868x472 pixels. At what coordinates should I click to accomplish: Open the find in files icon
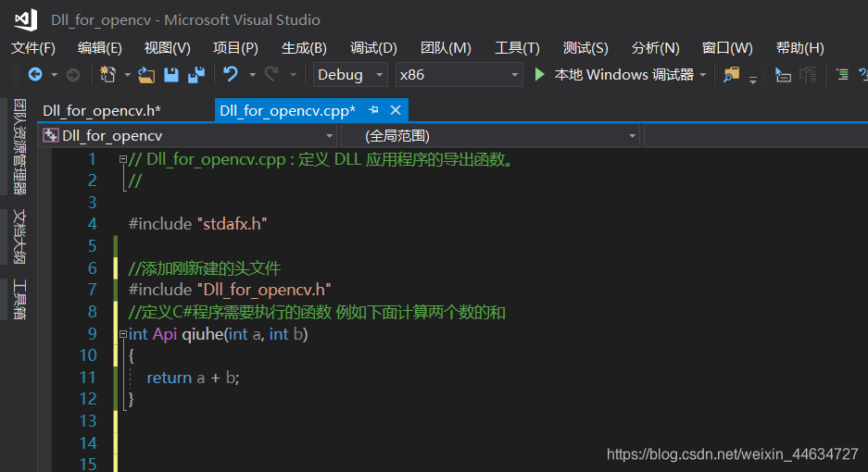pyautogui.click(x=731, y=75)
